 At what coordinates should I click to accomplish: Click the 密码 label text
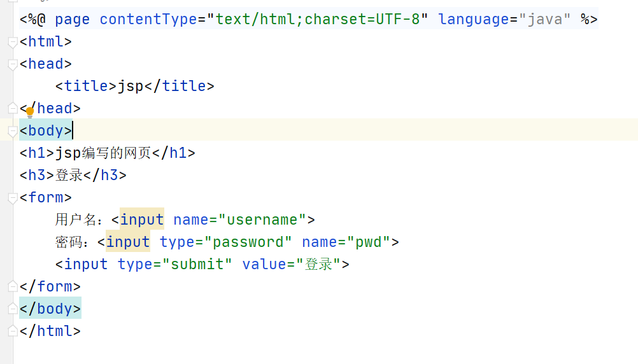pos(69,242)
